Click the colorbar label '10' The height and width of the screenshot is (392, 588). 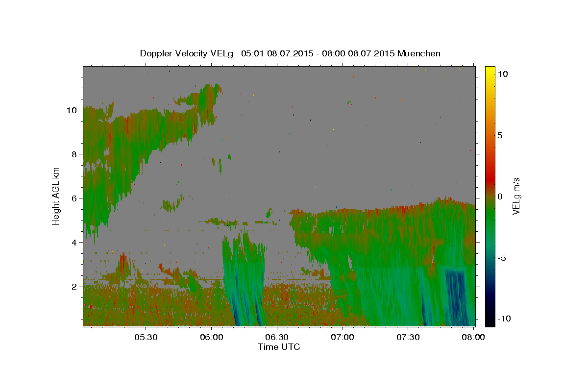[x=503, y=73]
